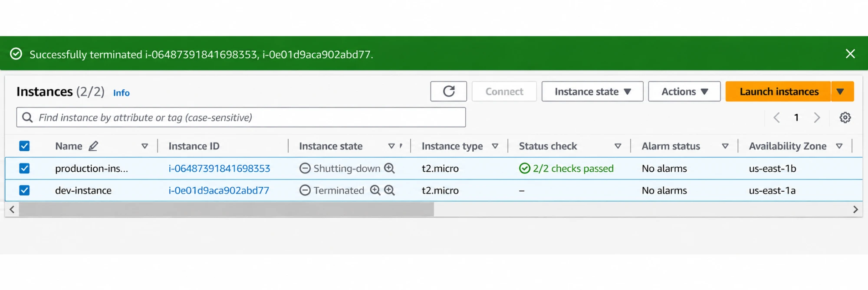Click the success checkmark icon in the banner
This screenshot has width=868, height=290.
coord(16,54)
